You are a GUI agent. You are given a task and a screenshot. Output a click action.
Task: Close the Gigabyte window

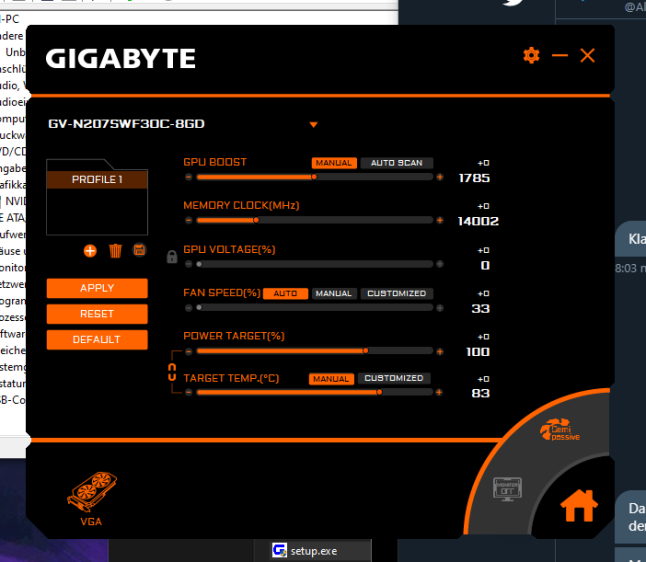587,55
